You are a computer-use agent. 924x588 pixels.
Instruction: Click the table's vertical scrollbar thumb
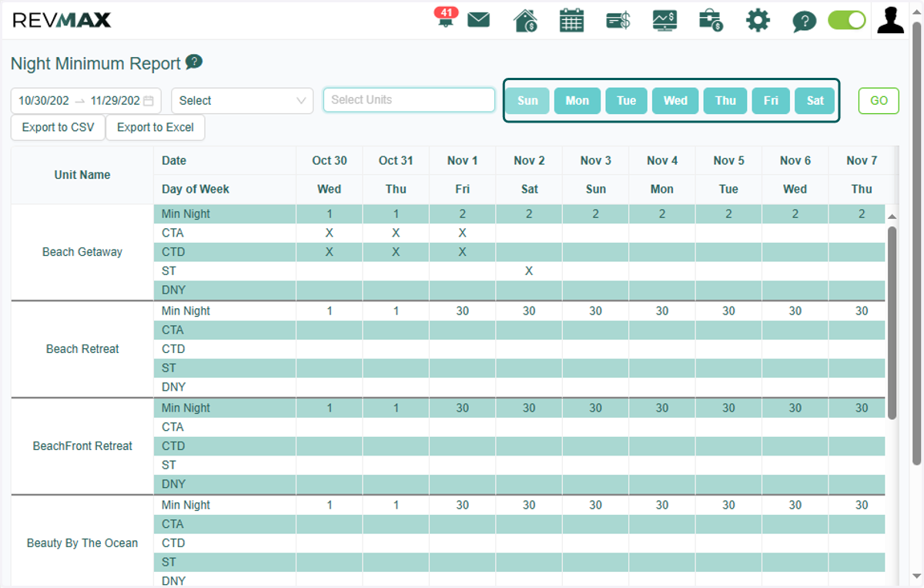[x=892, y=322]
